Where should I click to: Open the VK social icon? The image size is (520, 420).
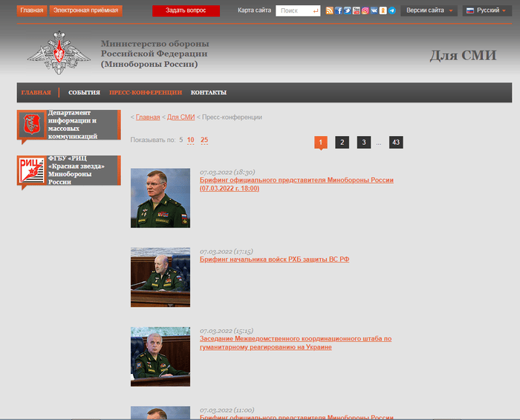click(x=374, y=10)
